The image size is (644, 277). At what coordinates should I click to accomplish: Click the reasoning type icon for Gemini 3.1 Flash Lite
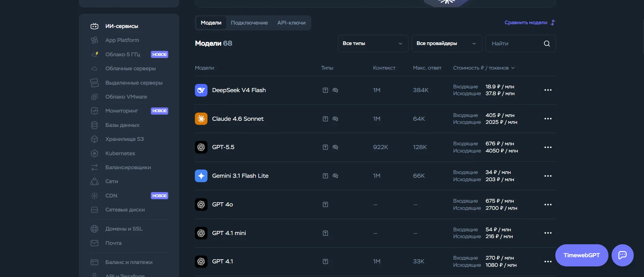[x=335, y=176]
